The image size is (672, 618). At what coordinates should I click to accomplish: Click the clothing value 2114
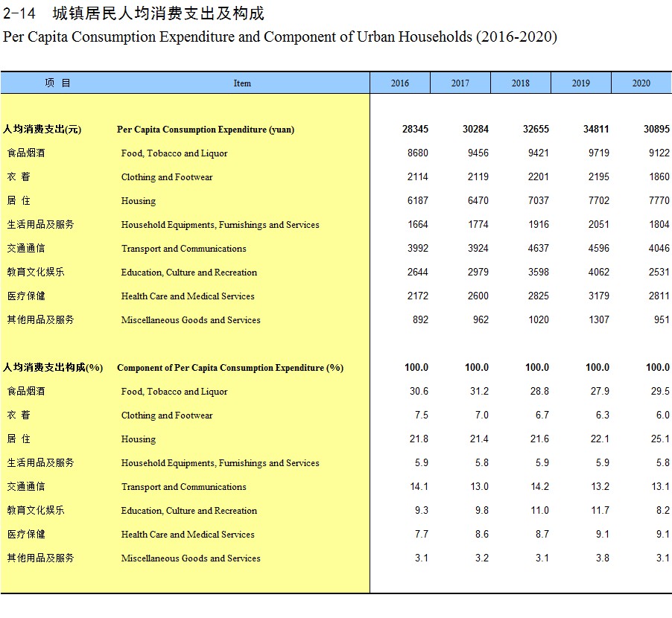click(418, 177)
